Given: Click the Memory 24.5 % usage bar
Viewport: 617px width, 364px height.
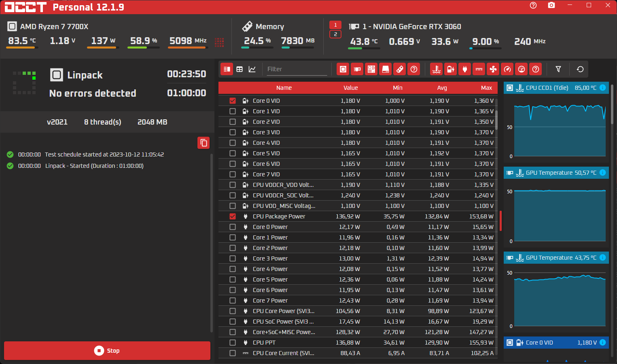Looking at the screenshot, I should pos(257,48).
